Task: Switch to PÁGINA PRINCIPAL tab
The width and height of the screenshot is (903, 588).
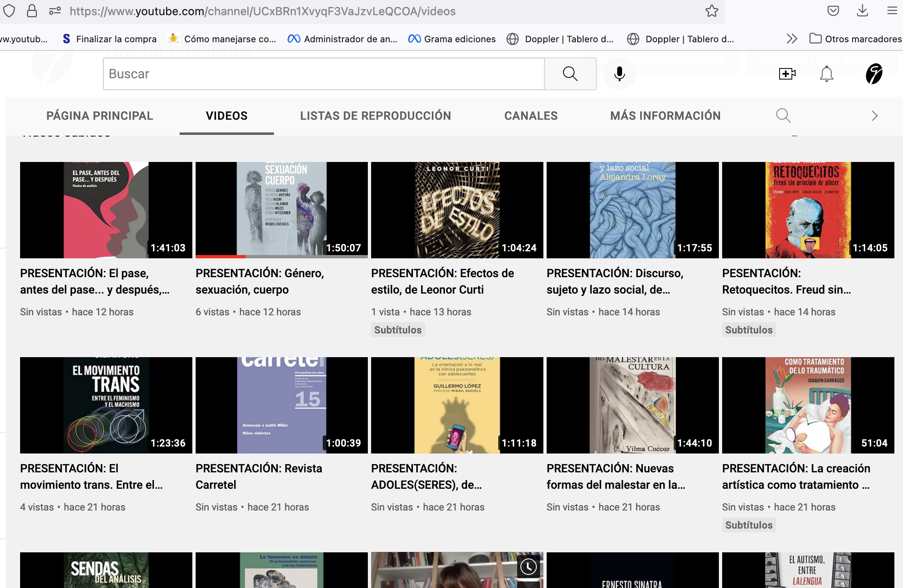Action: coord(100,116)
